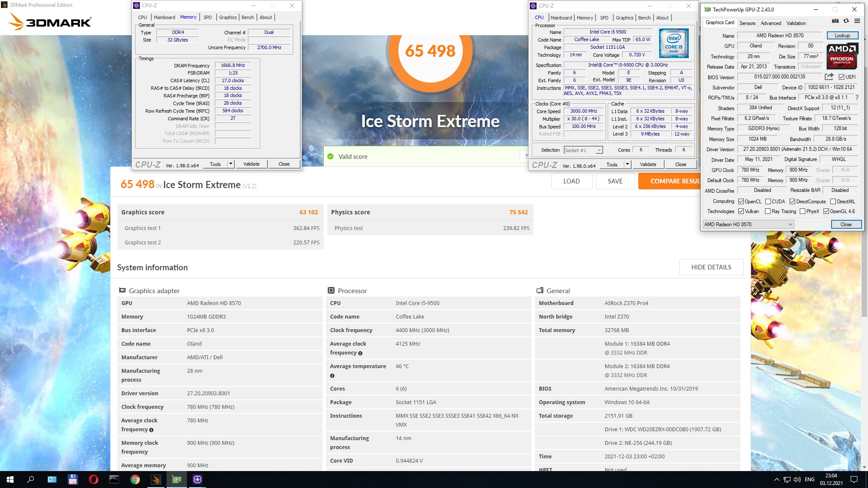Image resolution: width=868 pixels, height=488 pixels.
Task: Open Graphics tab in the right CPU-Z window
Action: click(624, 18)
